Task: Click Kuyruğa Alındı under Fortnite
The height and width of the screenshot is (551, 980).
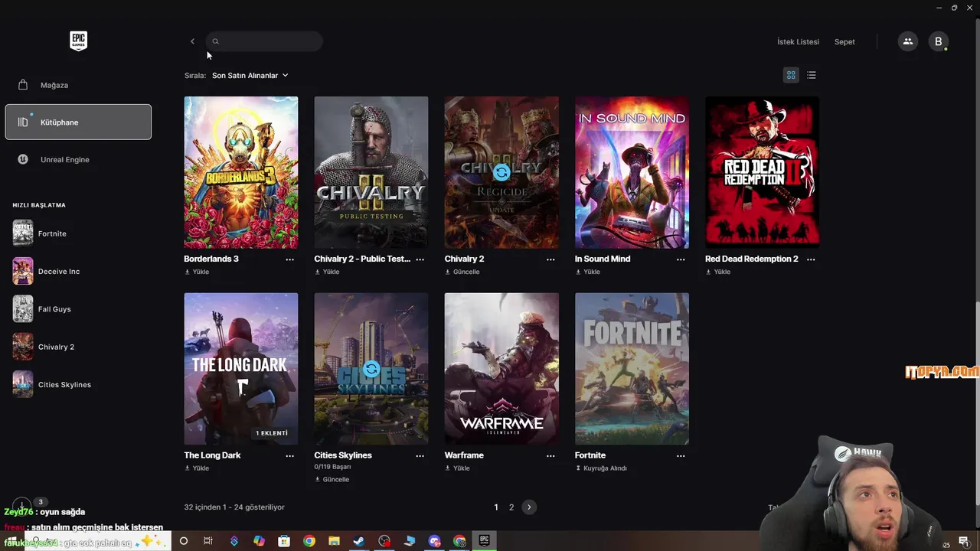Action: point(601,468)
